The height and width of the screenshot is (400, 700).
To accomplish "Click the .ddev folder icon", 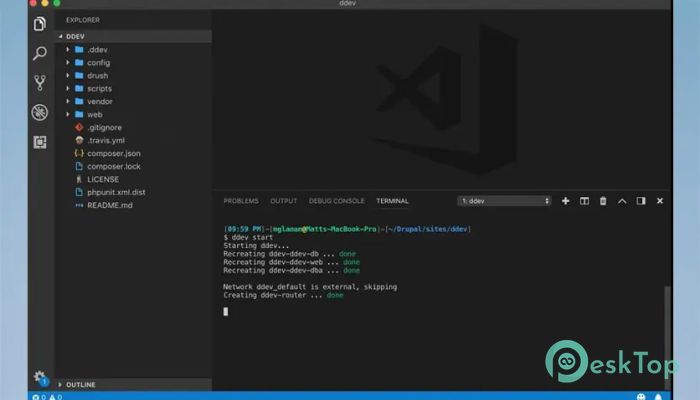I will click(x=79, y=50).
